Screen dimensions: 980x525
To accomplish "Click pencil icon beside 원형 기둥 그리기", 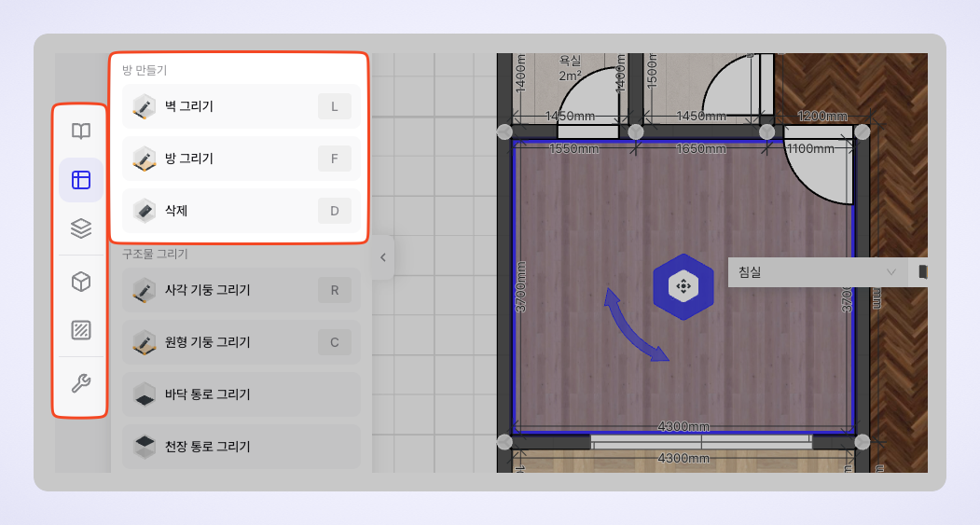I will click(x=145, y=342).
